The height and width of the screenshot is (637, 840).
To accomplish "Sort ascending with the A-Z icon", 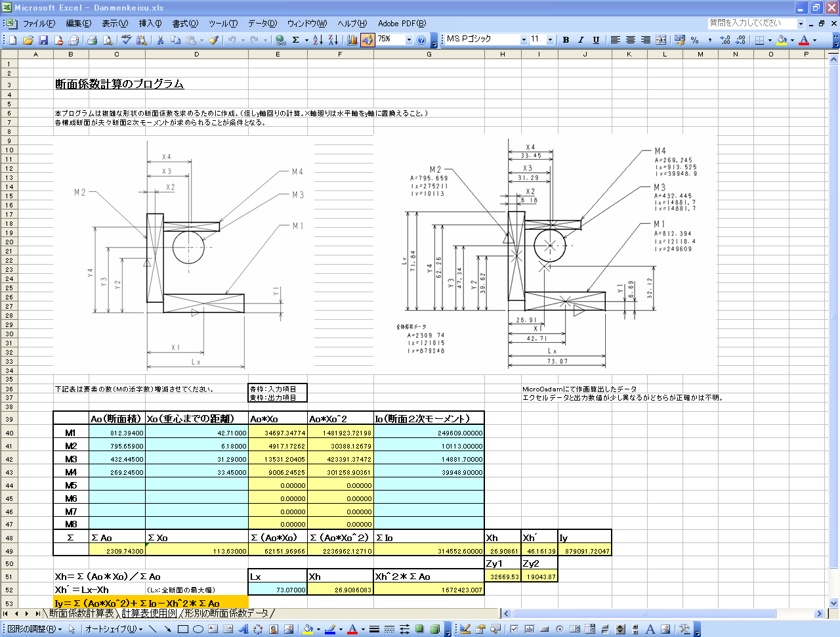I will 318,40.
